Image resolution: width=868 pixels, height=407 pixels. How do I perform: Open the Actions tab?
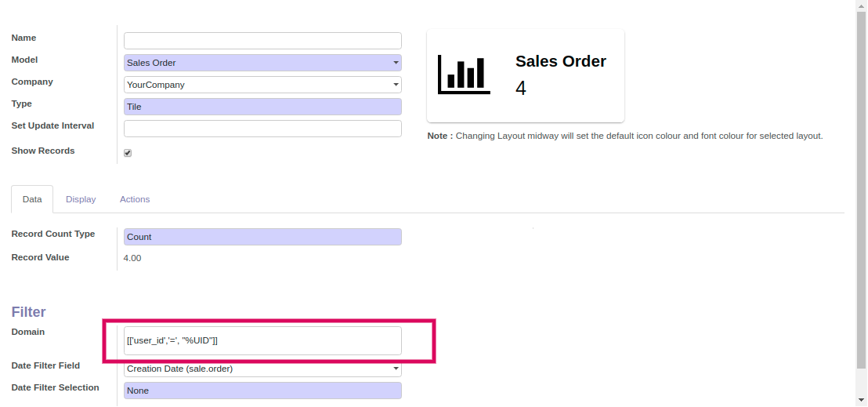pos(135,199)
